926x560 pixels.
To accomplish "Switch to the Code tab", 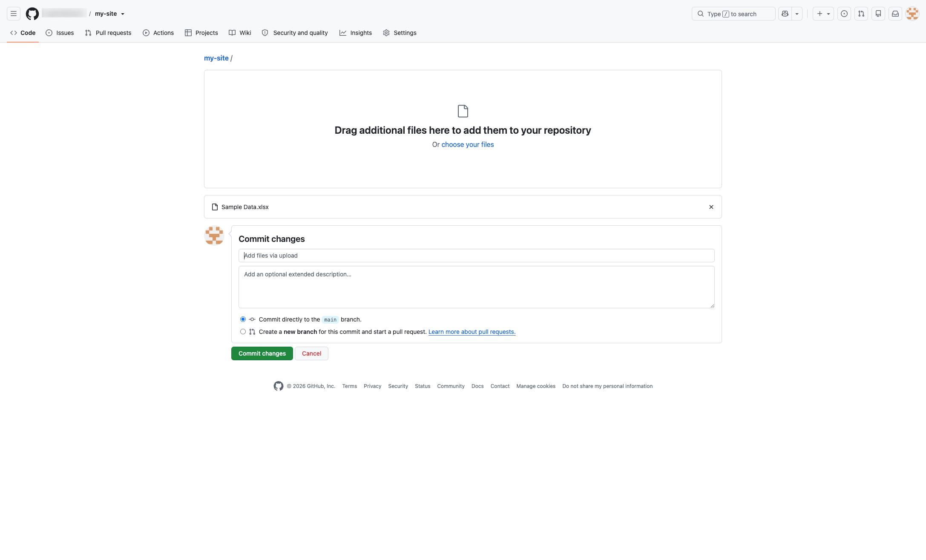I will tap(23, 33).
